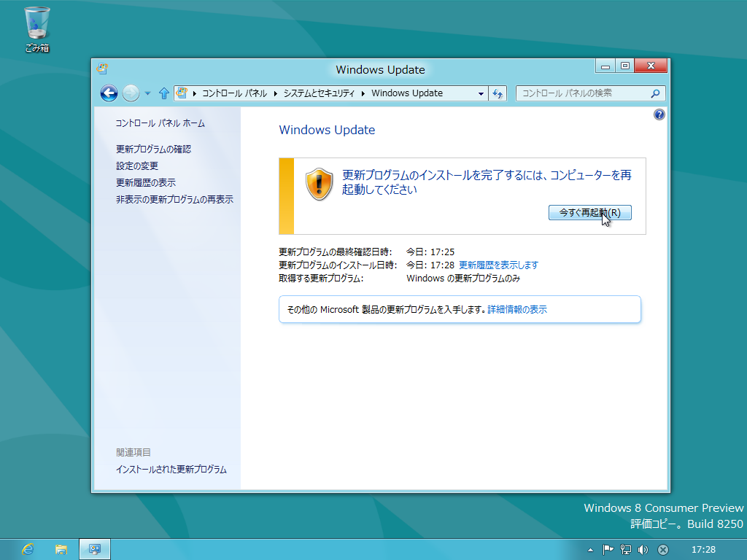The width and height of the screenshot is (747, 560).
Task: Click the last check time 今日: 17:25
Action: coord(430,252)
